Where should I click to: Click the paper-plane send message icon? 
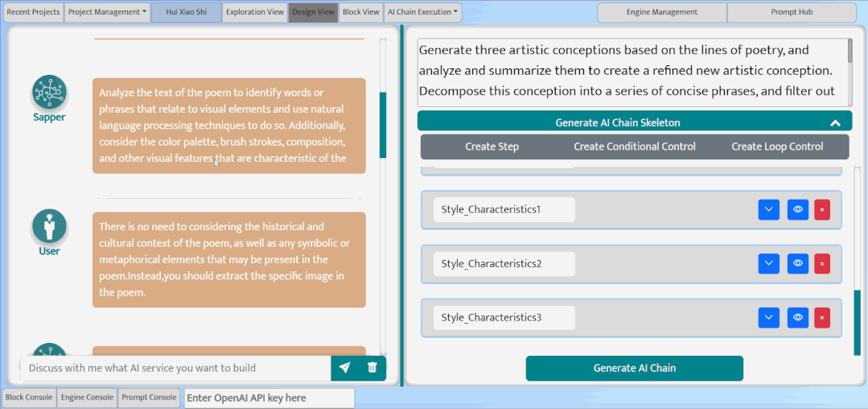click(344, 367)
